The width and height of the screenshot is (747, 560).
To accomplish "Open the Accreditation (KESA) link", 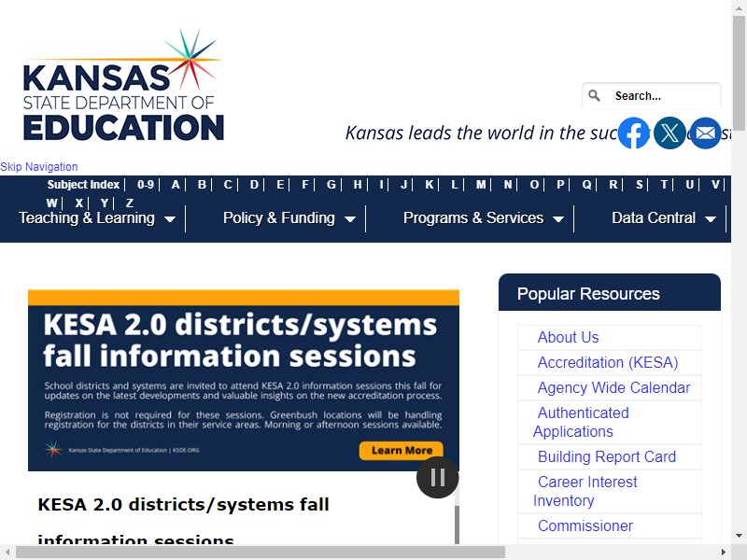I will point(608,362).
